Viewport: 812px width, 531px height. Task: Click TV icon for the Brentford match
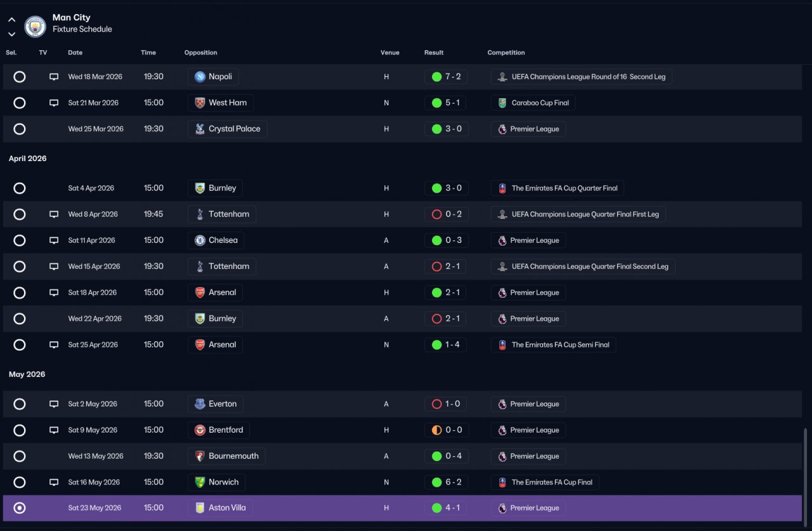click(x=54, y=430)
